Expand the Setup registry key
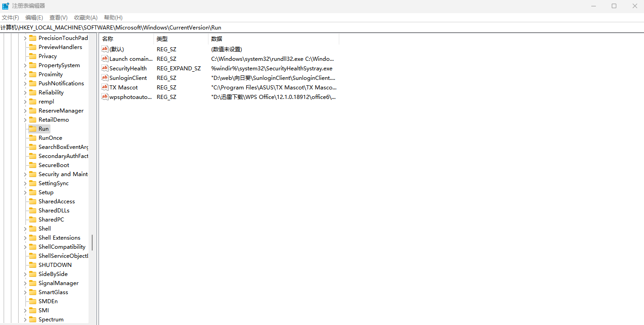 point(25,192)
